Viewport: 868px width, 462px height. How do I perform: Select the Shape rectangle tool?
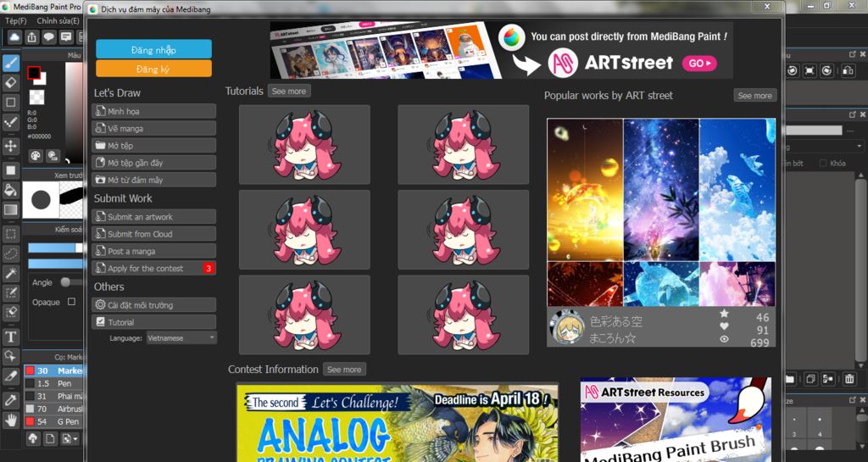(x=11, y=103)
